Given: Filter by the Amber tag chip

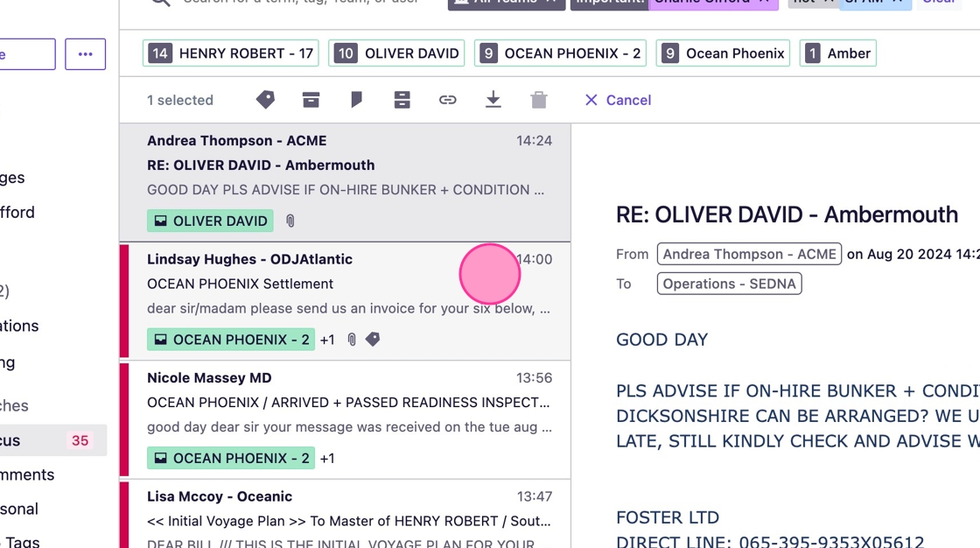Looking at the screenshot, I should [838, 53].
